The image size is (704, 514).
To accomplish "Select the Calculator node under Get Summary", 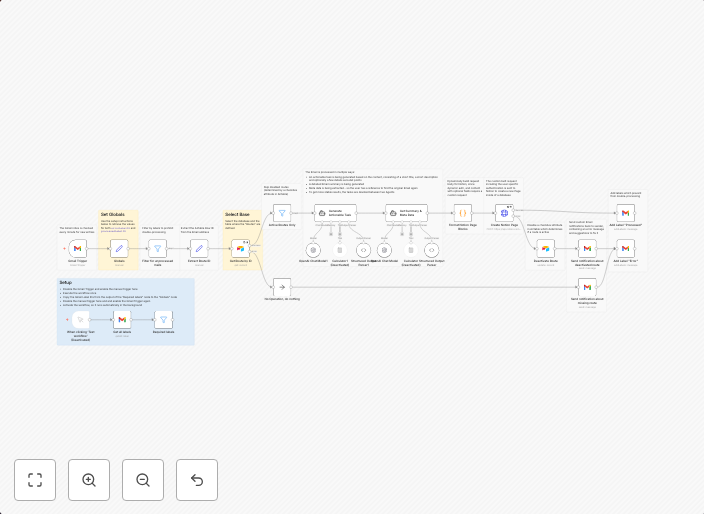I will click(x=411, y=250).
